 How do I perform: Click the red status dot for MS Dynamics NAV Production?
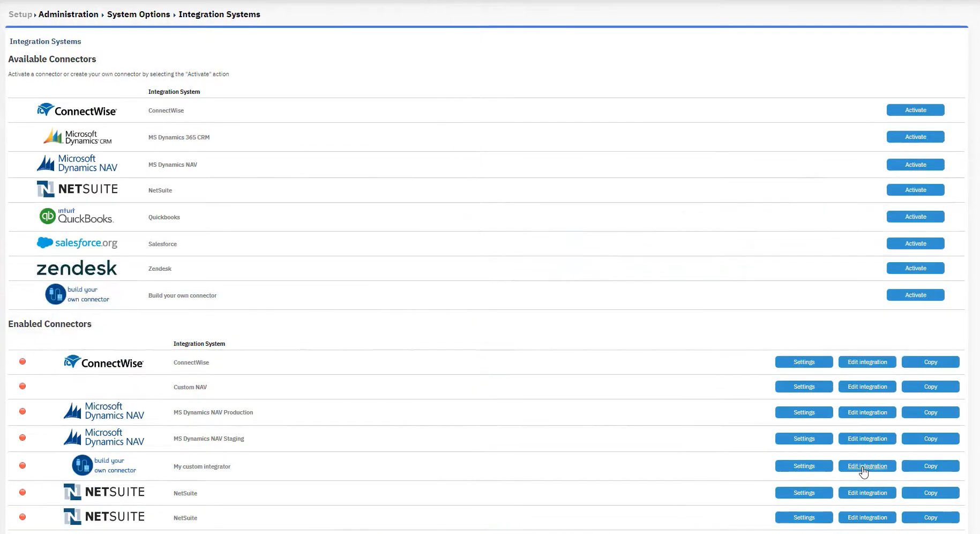(x=23, y=411)
